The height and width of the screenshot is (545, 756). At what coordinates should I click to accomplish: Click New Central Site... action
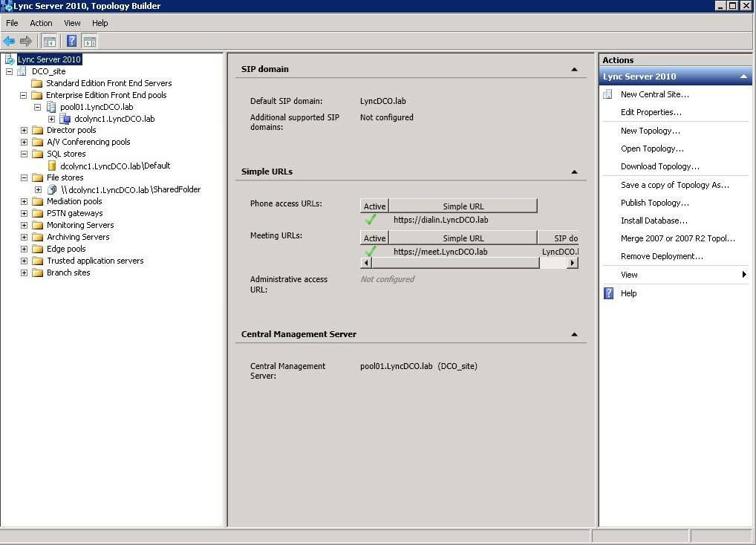(x=654, y=94)
